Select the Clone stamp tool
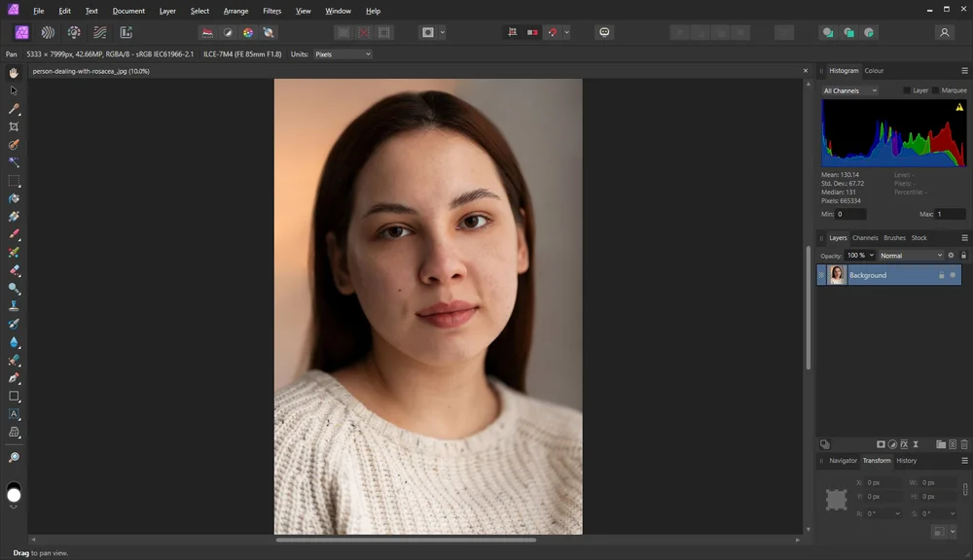Image resolution: width=973 pixels, height=560 pixels. coord(14,306)
